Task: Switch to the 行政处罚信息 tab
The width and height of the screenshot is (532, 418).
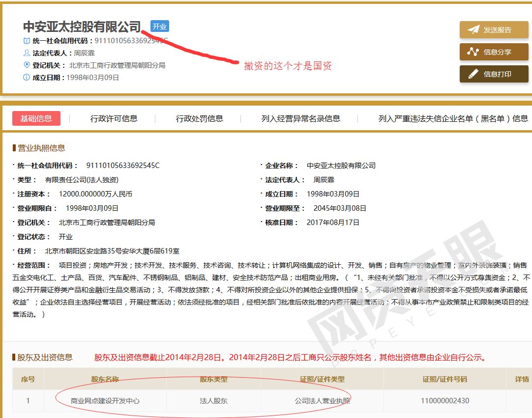Action: point(200,118)
